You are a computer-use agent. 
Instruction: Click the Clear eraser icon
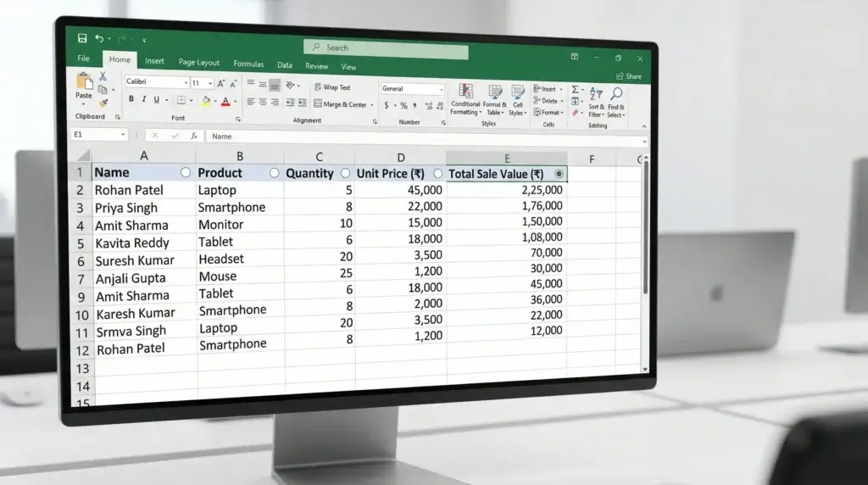click(x=576, y=113)
